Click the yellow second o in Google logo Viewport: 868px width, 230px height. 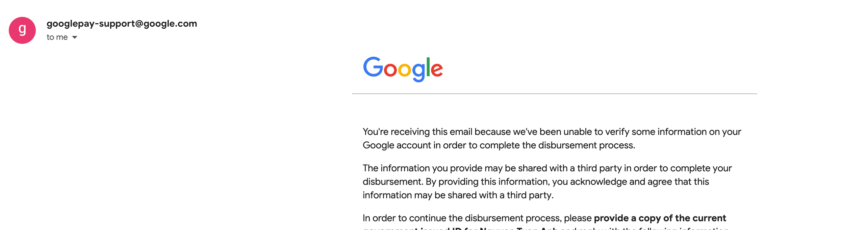pos(405,70)
